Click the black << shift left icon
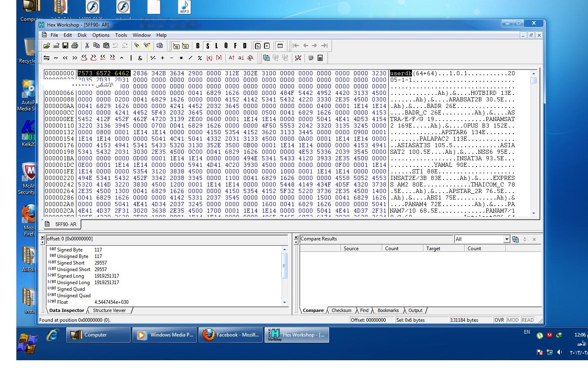The height and width of the screenshot is (368, 588). click(x=65, y=58)
